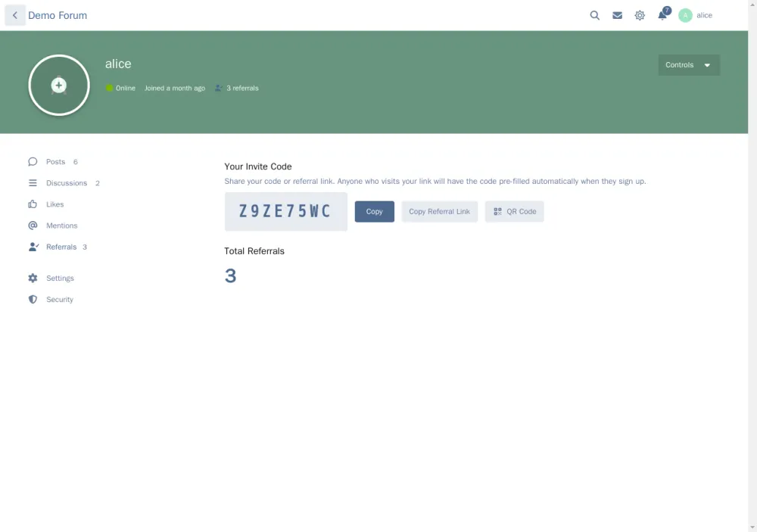This screenshot has height=532, width=757.
Task: Open the Likes section in sidebar
Action: click(x=46, y=204)
